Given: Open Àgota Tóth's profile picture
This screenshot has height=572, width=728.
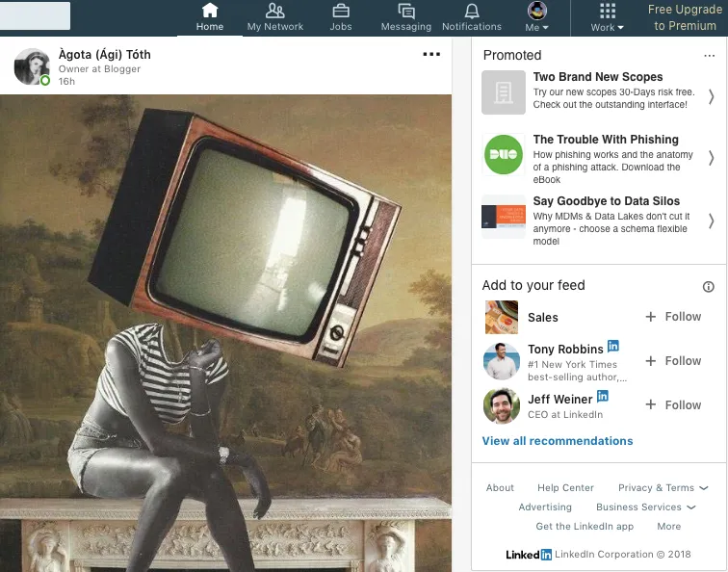Looking at the screenshot, I should click(32, 66).
